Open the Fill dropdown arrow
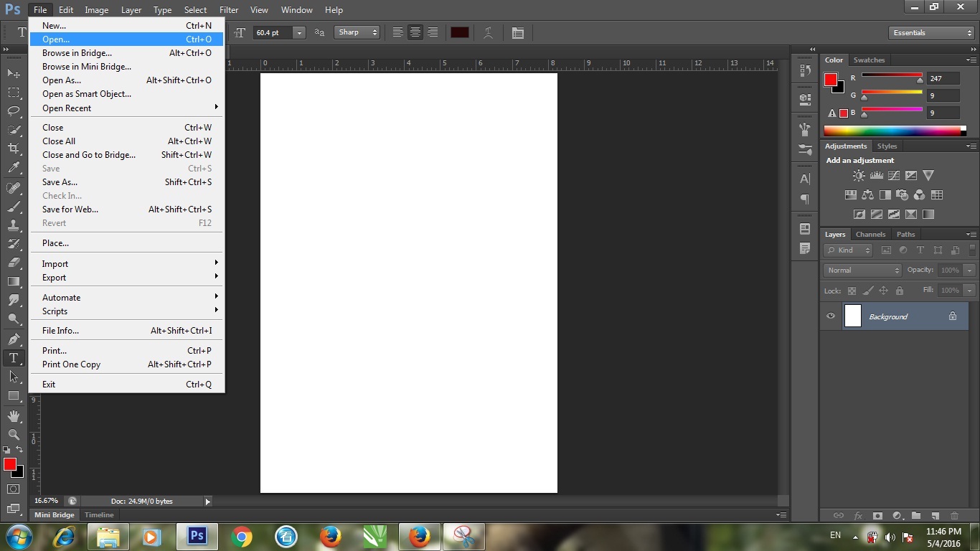 click(969, 291)
